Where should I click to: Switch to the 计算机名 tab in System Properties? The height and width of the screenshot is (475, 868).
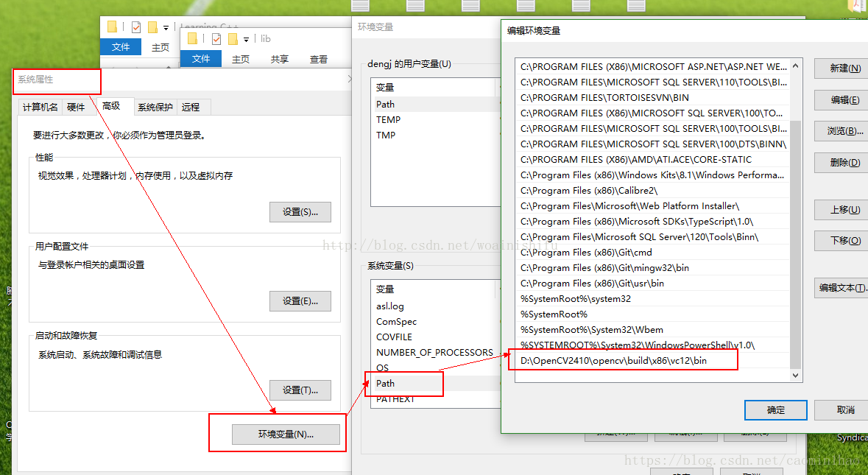pyautogui.click(x=40, y=107)
